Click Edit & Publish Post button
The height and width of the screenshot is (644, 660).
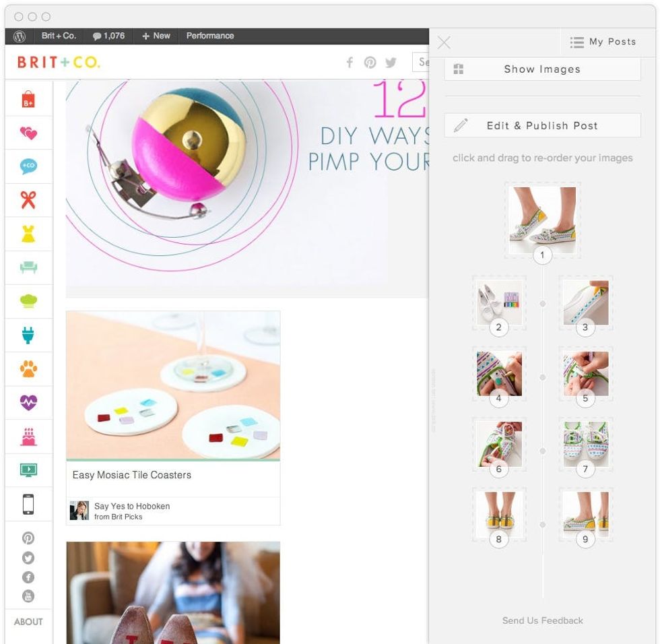pos(543,125)
